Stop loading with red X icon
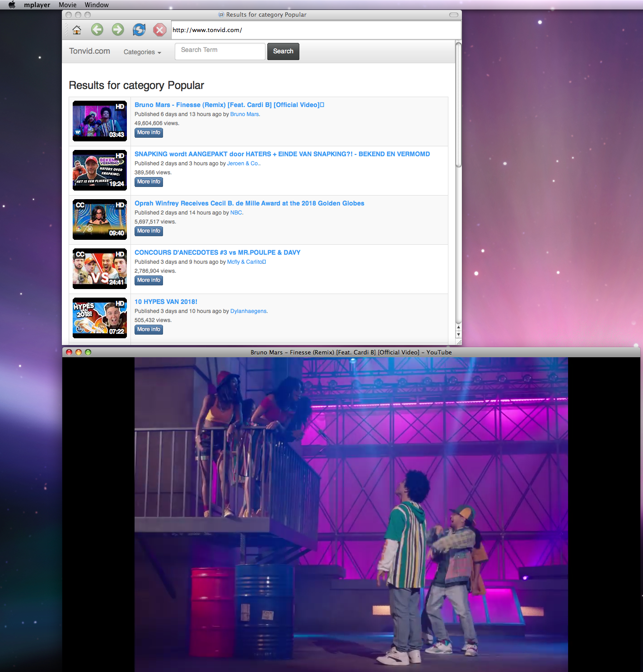Image resolution: width=643 pixels, height=672 pixels. click(x=159, y=30)
